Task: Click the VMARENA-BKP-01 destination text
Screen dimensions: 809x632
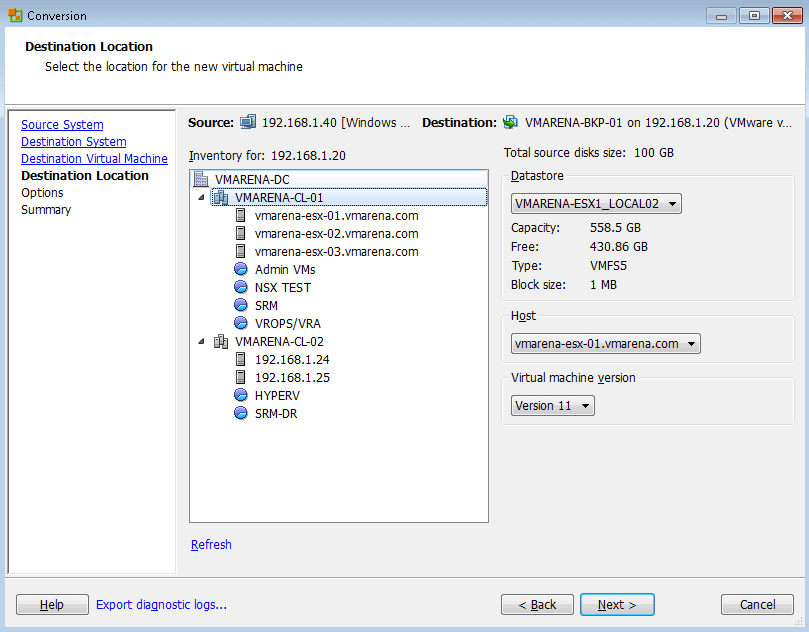Action: [x=658, y=122]
